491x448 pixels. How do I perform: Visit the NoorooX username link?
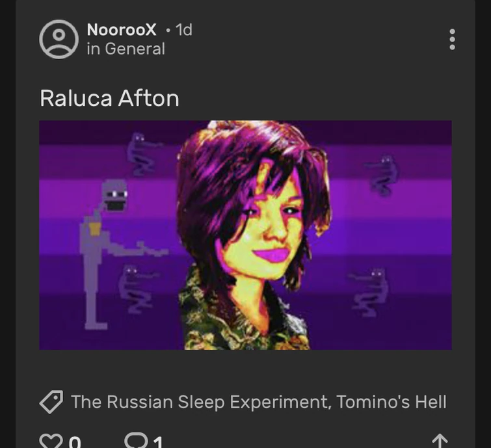click(x=122, y=30)
